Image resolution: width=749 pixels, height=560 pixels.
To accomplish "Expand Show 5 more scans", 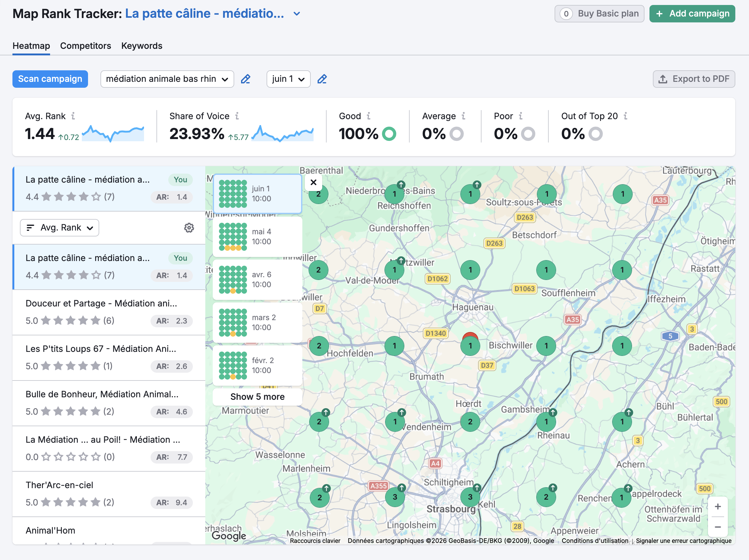I will (257, 397).
